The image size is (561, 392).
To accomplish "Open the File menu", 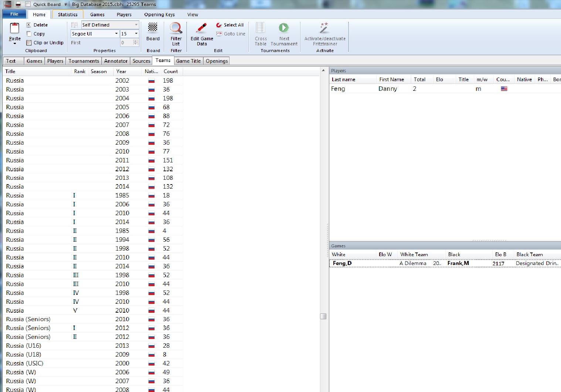I will [14, 14].
